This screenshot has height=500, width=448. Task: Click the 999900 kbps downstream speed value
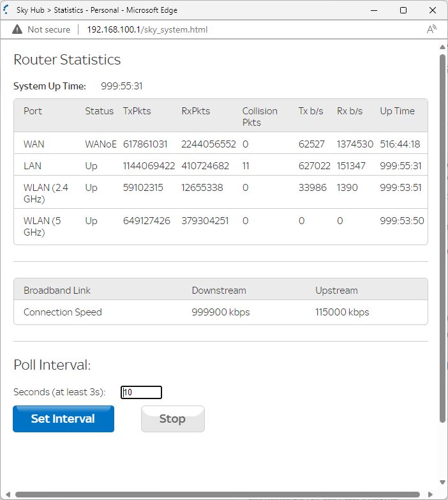click(x=220, y=312)
